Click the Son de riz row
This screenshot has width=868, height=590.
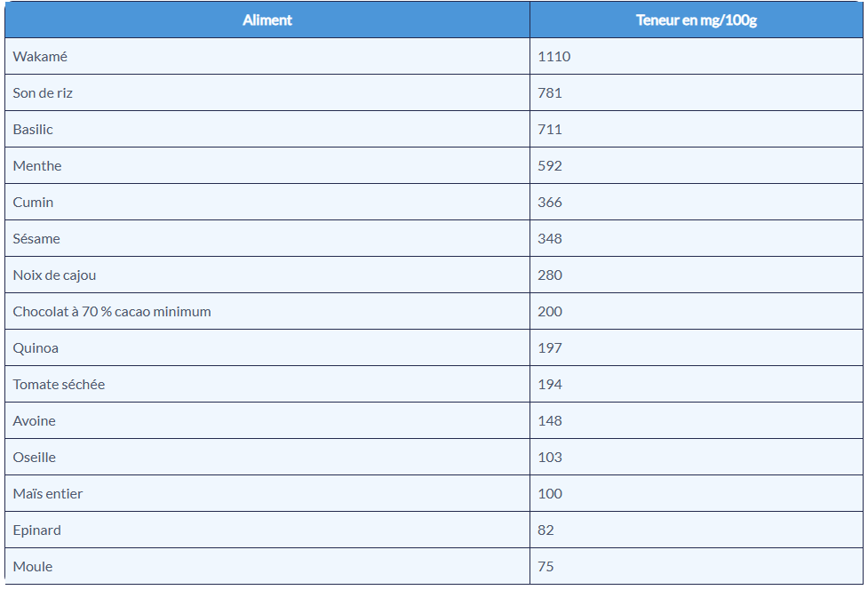pos(43,93)
